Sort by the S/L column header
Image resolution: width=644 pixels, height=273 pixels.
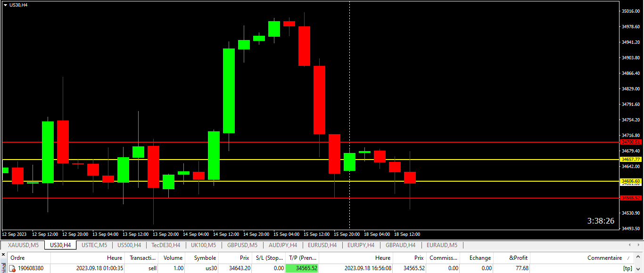point(269,258)
